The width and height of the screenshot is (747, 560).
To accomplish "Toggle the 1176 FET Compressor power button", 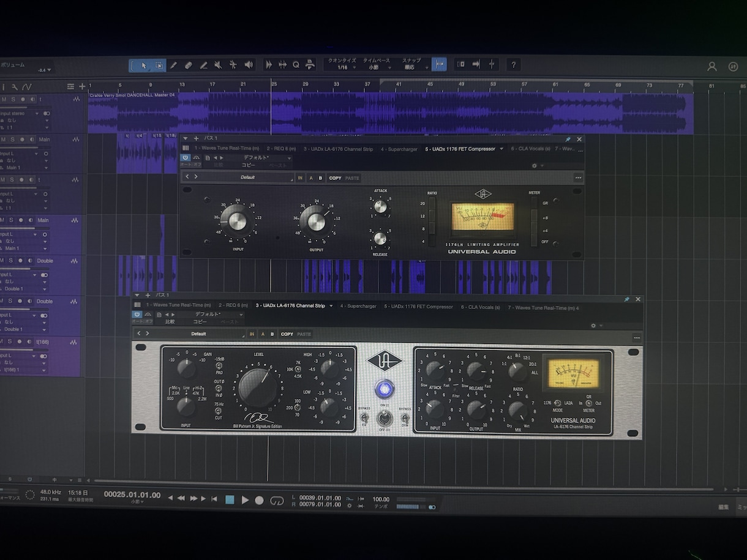I will coord(186,158).
